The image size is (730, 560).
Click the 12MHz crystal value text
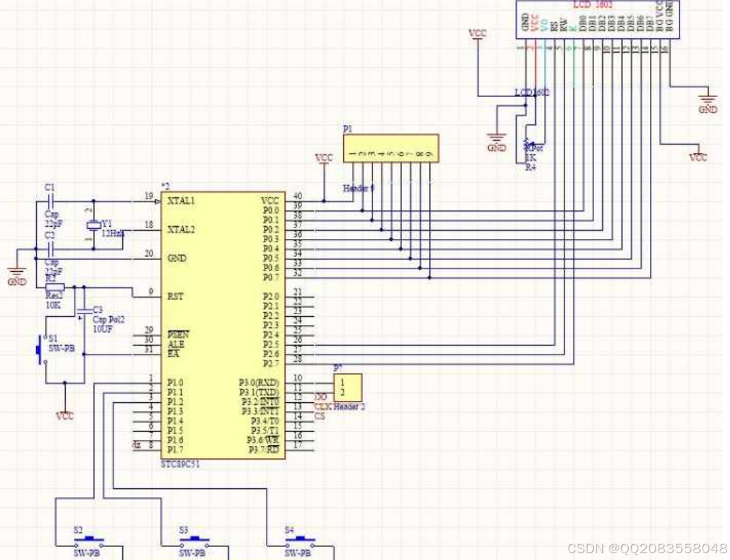tap(113, 234)
